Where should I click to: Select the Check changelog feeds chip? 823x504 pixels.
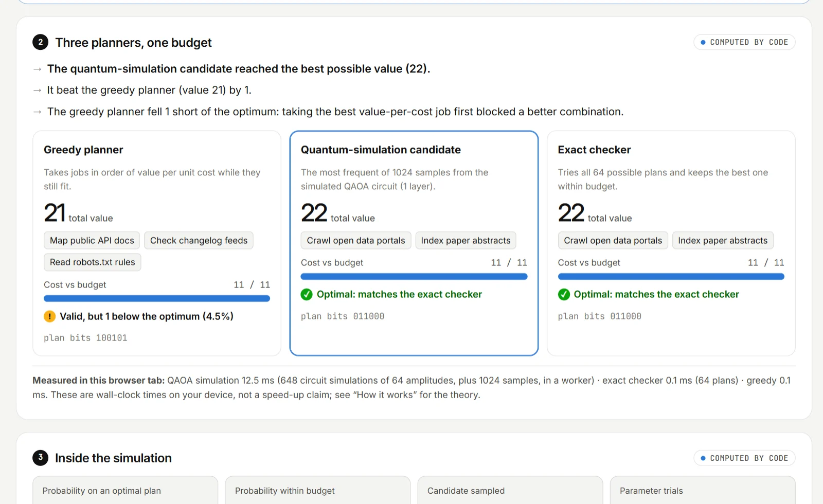(199, 241)
